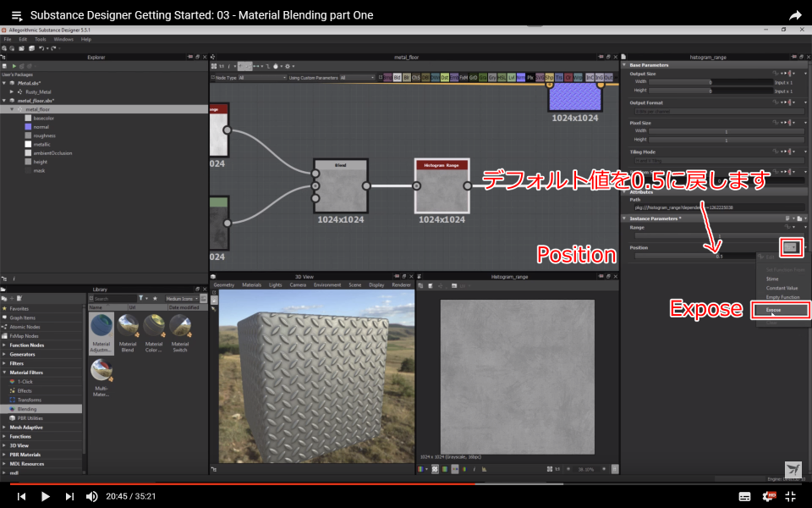Screen dimensions: 812x508
Task: Mute the video volume
Action: [x=91, y=497]
